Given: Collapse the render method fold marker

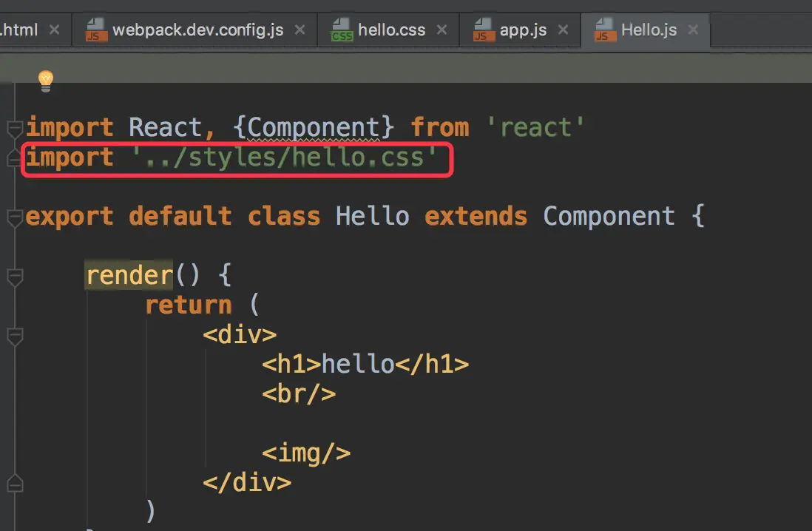Looking at the screenshot, I should point(15,277).
